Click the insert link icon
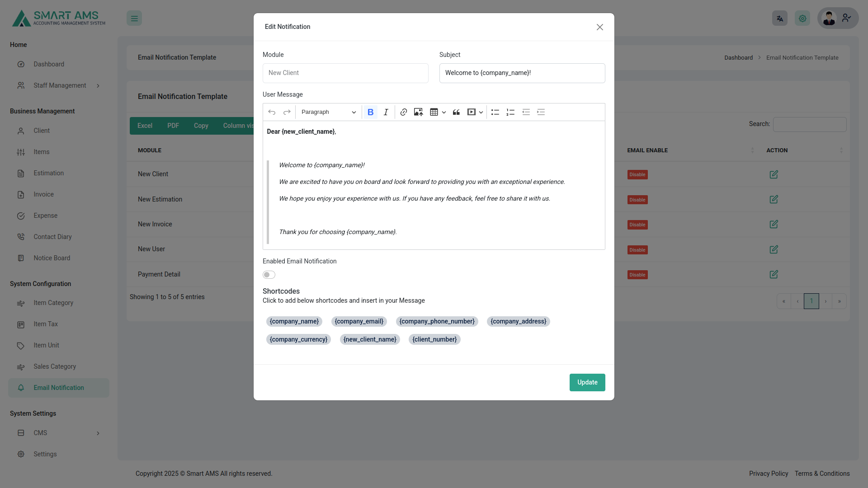Image resolution: width=868 pixels, height=488 pixels. point(404,112)
